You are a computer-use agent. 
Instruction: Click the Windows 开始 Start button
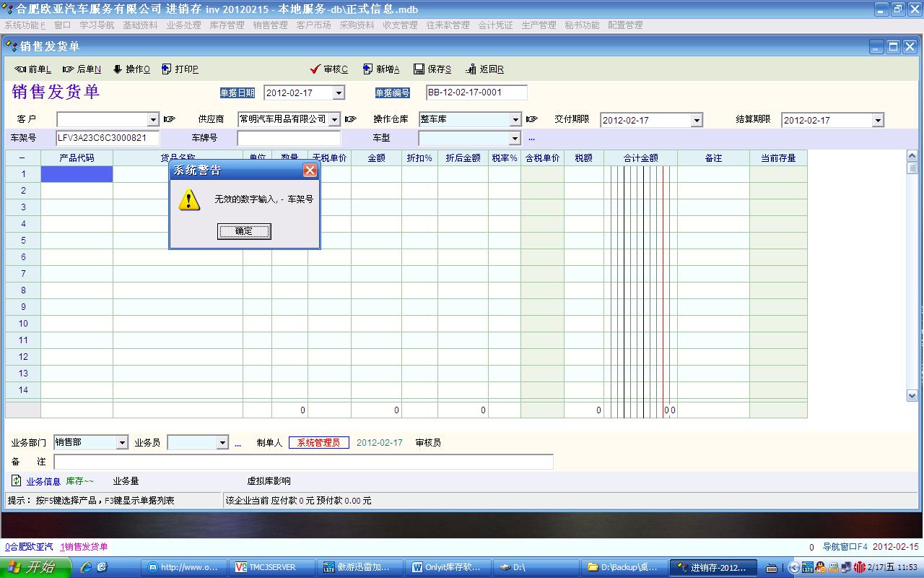coord(35,567)
